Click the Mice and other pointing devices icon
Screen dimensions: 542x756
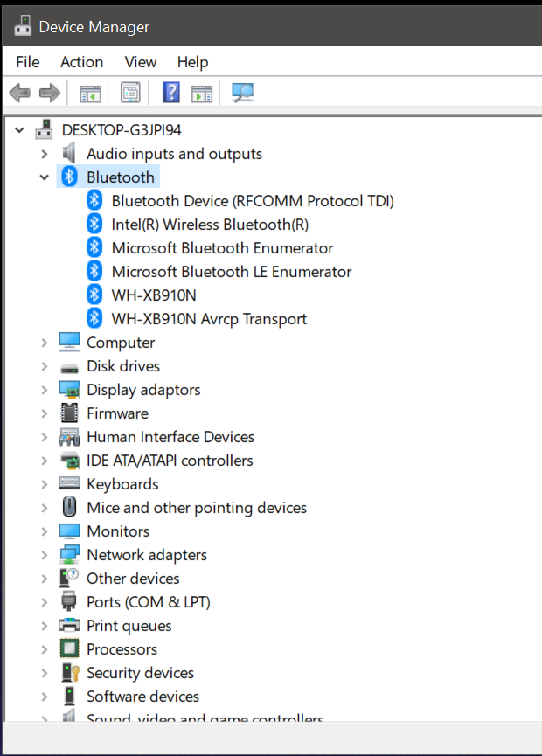pos(69,507)
